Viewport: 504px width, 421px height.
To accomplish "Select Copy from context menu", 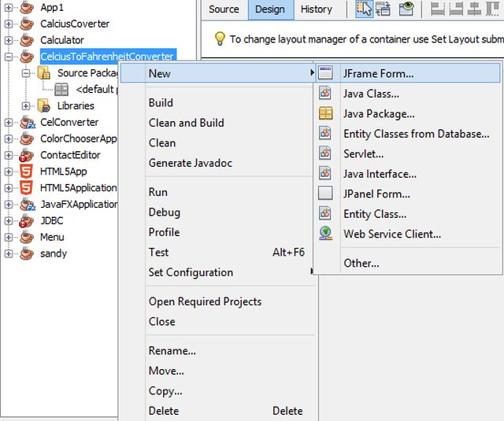I will [x=217, y=391].
